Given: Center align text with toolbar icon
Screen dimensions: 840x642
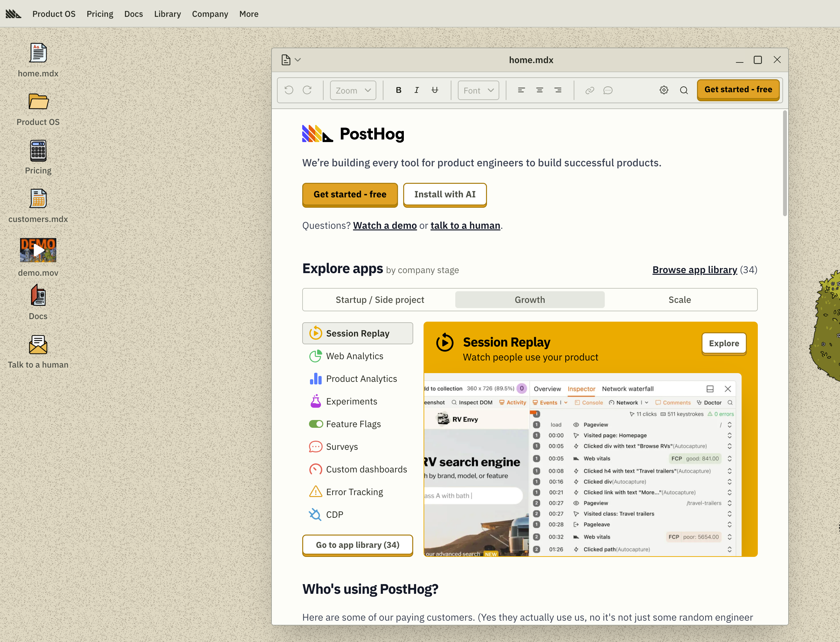Looking at the screenshot, I should pos(540,90).
